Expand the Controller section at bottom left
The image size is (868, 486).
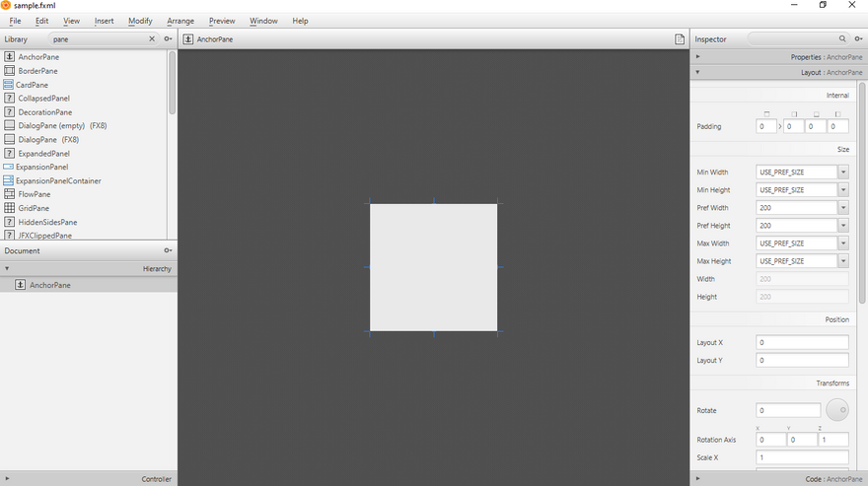89,479
